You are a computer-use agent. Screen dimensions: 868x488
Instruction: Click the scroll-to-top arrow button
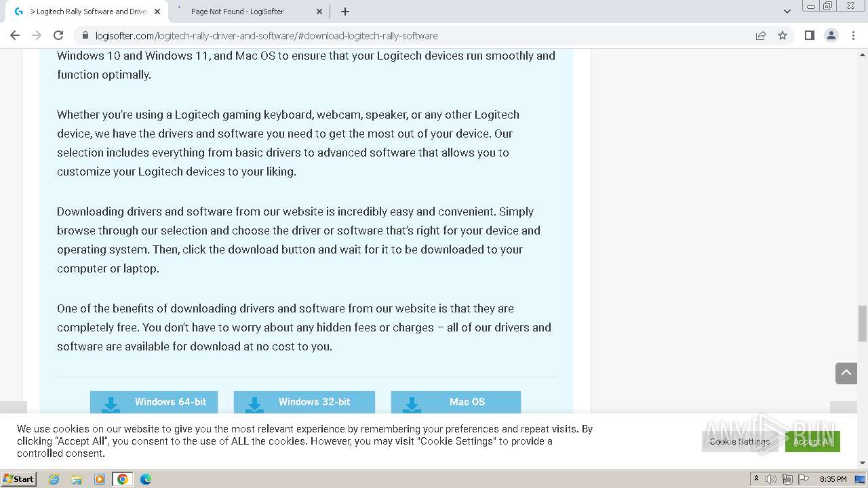[x=846, y=373]
